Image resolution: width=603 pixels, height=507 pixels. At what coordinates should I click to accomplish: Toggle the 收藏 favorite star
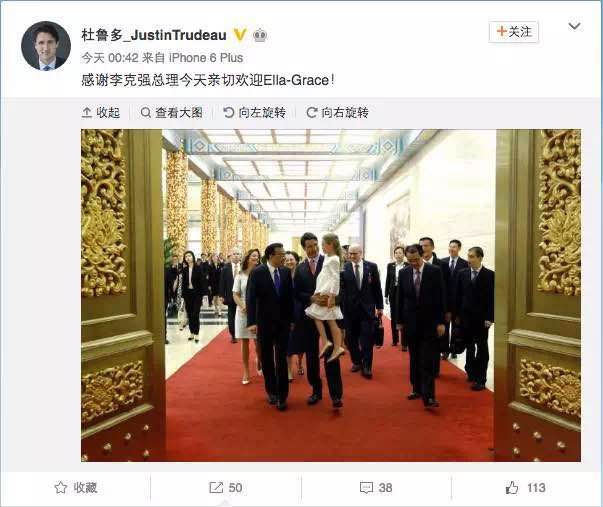(76, 488)
